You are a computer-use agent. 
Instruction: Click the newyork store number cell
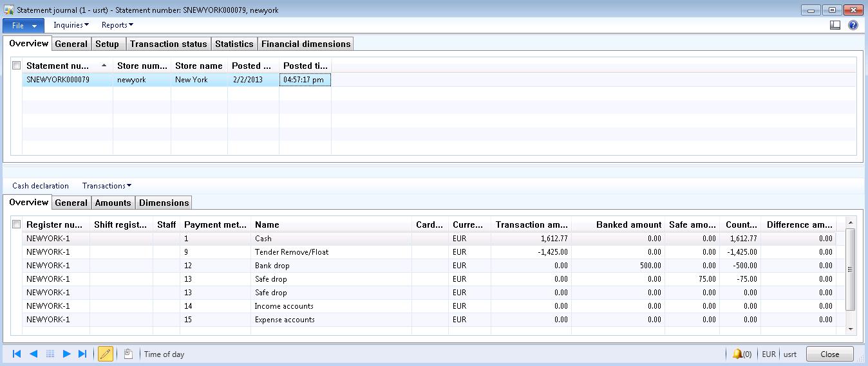pos(142,80)
